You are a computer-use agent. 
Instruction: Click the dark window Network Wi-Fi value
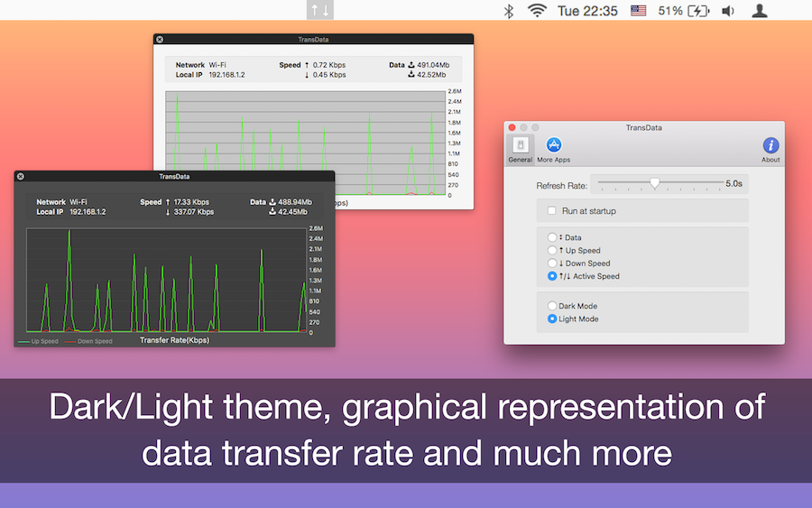pyautogui.click(x=78, y=202)
